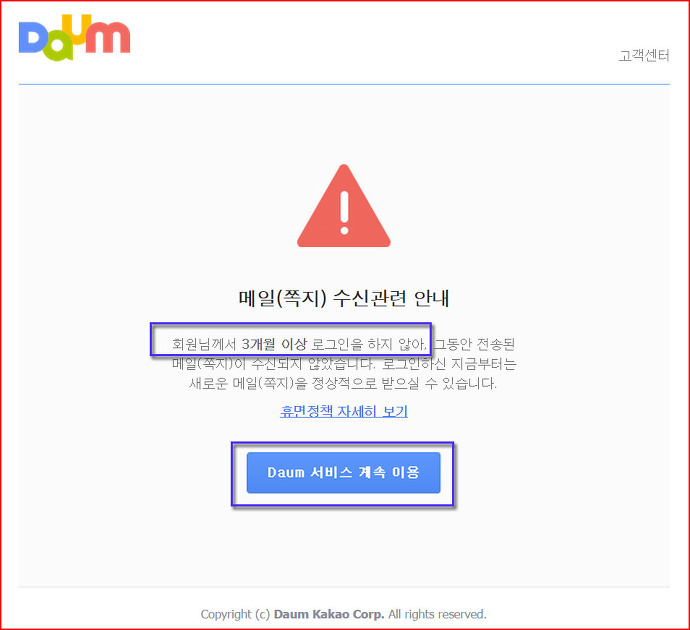Click the 회원님께서 text in highlighted box
Image resolution: width=690 pixels, height=630 pixels.
[x=204, y=344]
